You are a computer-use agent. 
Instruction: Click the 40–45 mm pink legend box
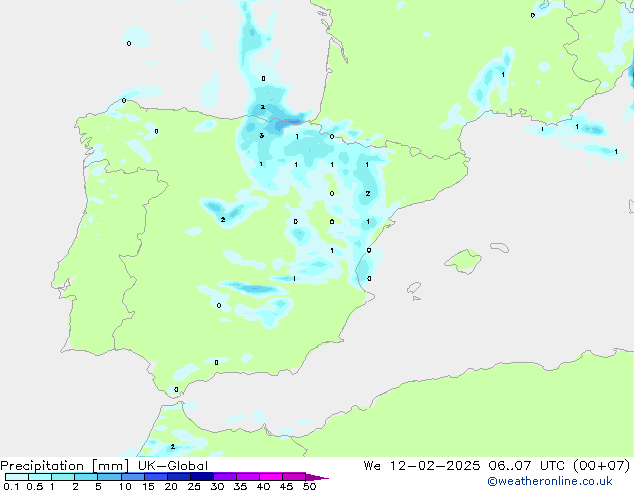point(271,477)
